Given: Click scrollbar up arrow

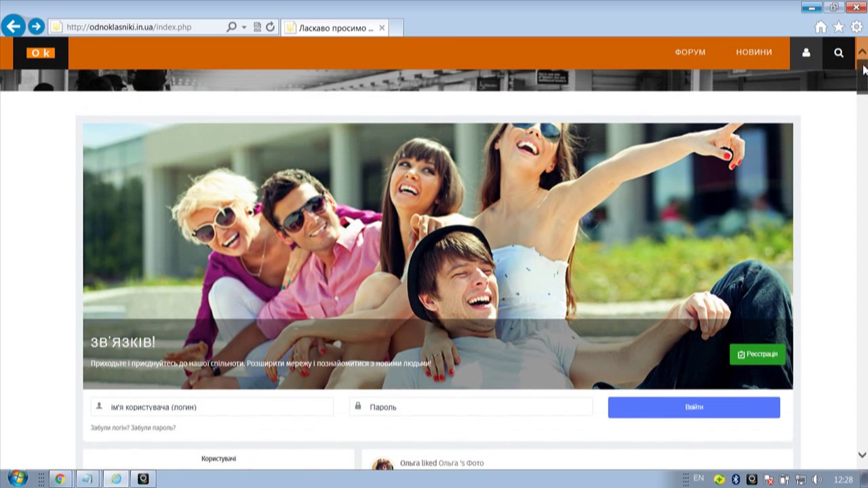Looking at the screenshot, I should [862, 52].
